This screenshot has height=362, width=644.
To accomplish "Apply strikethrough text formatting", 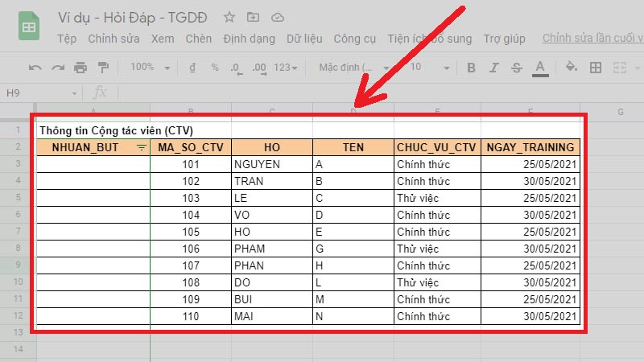I will 517,68.
